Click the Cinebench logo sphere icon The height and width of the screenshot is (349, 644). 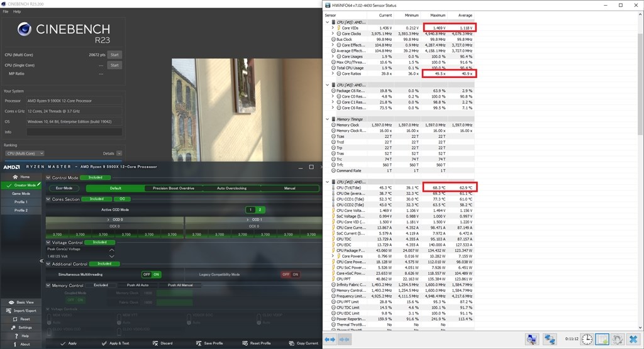pos(25,29)
